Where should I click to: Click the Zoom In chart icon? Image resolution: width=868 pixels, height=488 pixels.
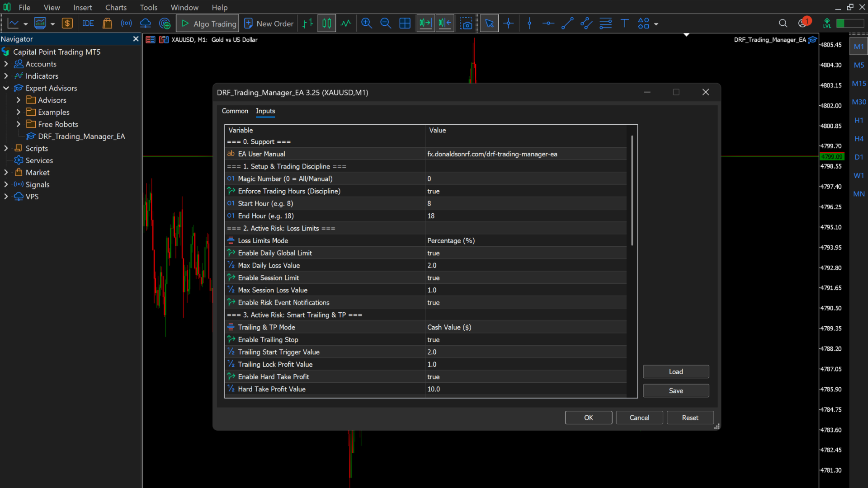point(366,23)
